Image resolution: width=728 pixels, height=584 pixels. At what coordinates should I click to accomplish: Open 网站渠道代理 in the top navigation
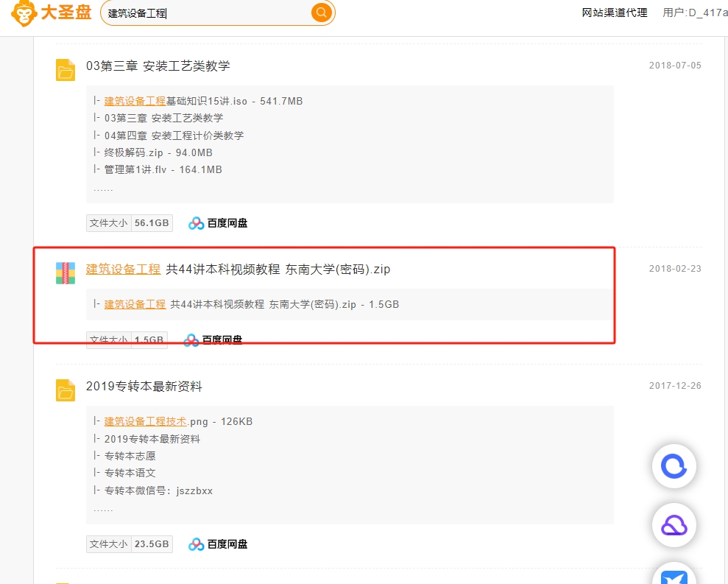click(x=614, y=13)
